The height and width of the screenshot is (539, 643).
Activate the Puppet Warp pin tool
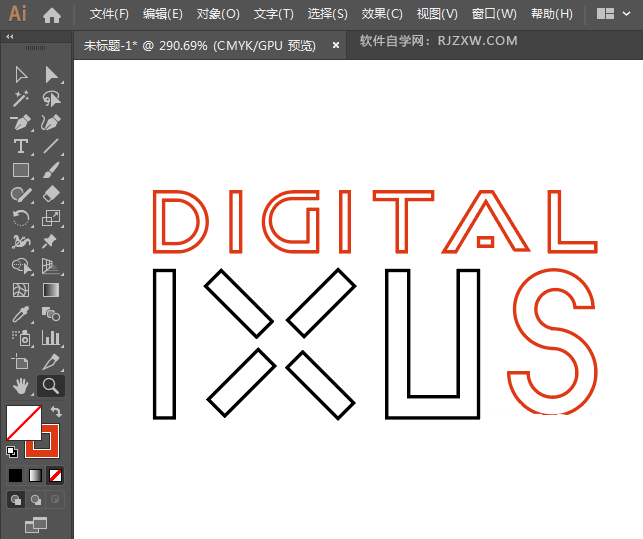50,242
